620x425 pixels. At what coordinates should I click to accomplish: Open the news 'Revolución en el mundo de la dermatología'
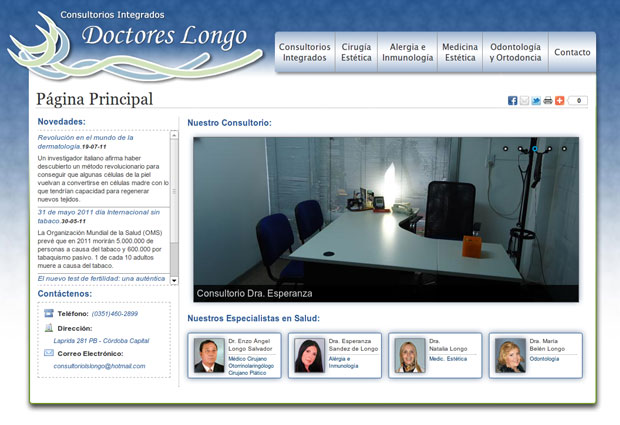[85, 142]
